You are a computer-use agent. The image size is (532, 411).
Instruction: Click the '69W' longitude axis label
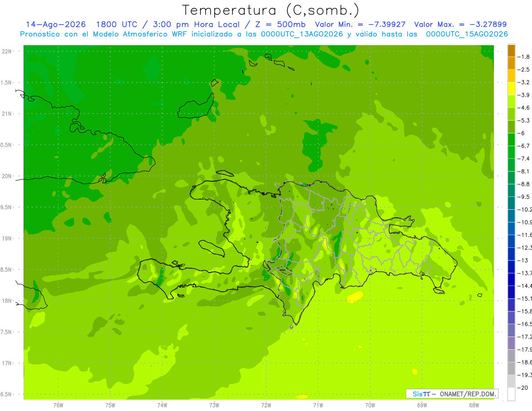point(422,405)
